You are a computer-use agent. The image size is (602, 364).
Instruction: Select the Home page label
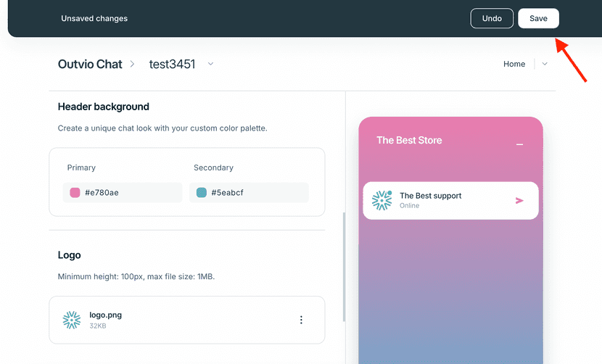[514, 64]
